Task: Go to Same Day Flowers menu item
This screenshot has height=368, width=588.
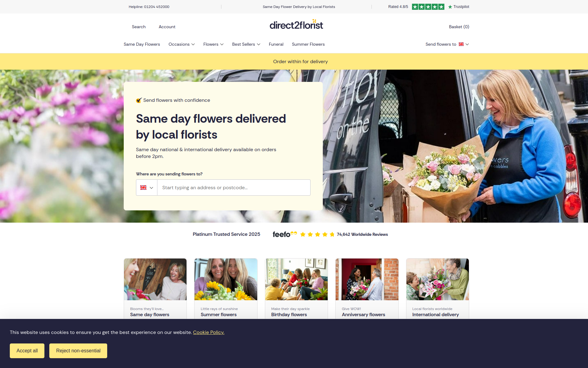Action: pyautogui.click(x=142, y=44)
